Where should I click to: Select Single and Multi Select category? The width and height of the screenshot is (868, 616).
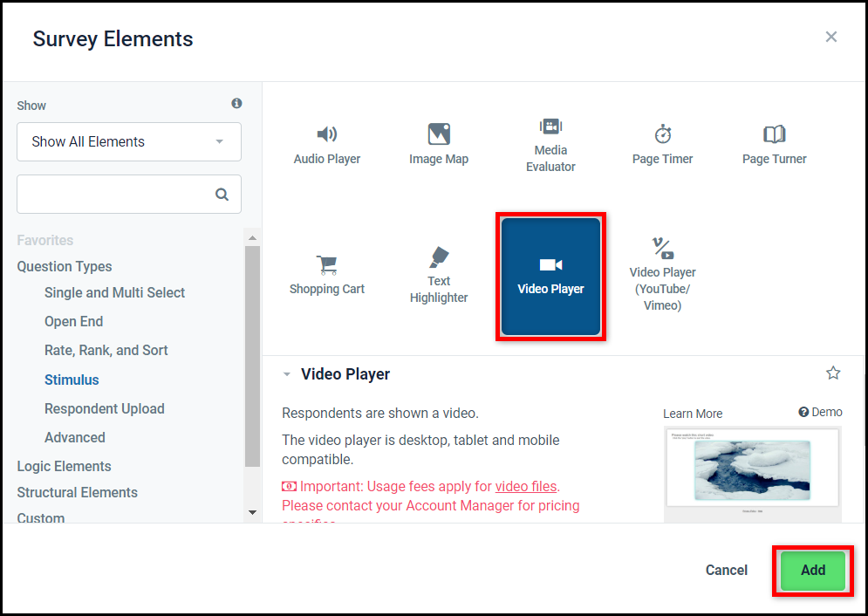114,292
